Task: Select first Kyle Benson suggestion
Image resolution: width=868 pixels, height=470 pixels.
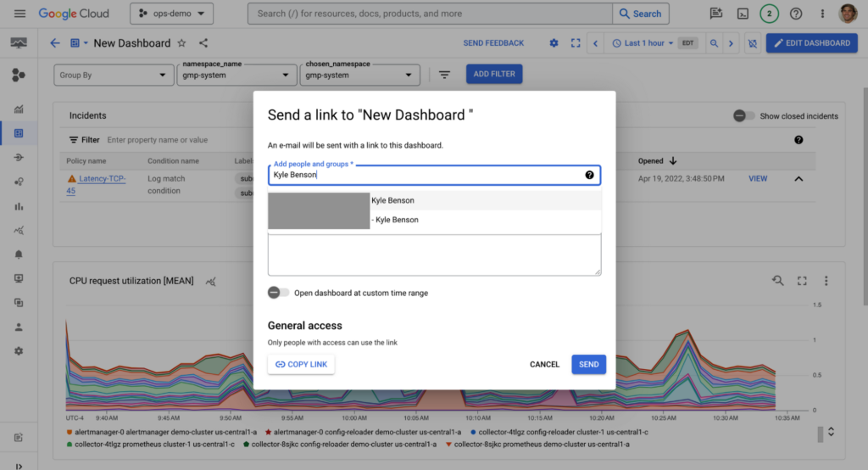Action: 435,200
